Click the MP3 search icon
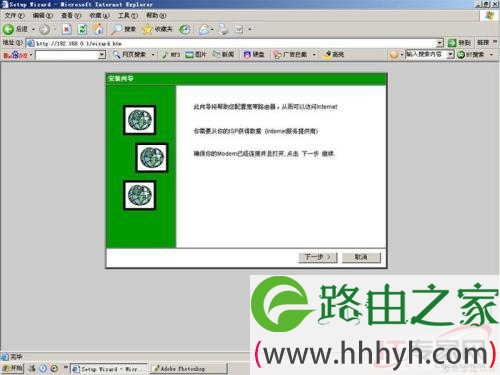The width and height of the screenshot is (500, 375). coord(171,54)
